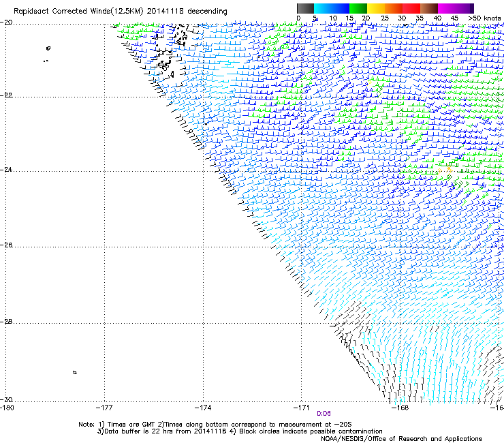Pick the green 15-20 knots legend color

pyautogui.click(x=358, y=8)
